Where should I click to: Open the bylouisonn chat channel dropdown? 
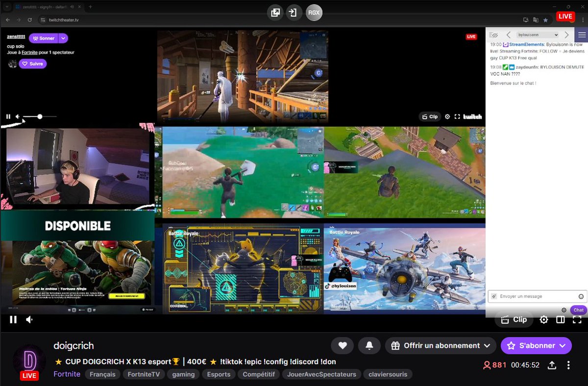(x=538, y=35)
